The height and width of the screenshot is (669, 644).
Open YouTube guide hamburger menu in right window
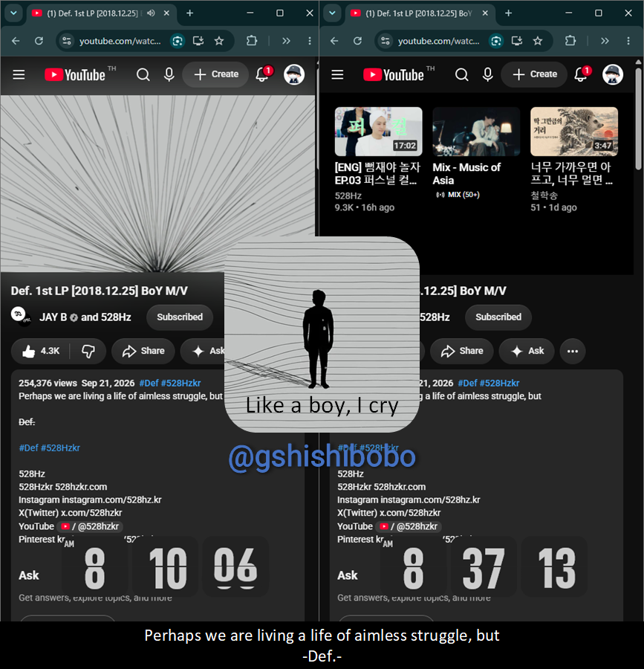pos(337,74)
